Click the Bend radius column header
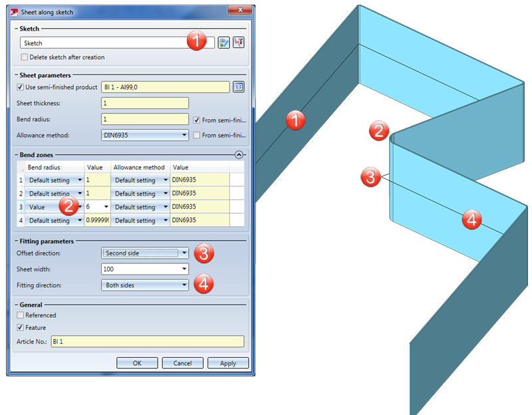This screenshot has width=532, height=415. point(55,168)
